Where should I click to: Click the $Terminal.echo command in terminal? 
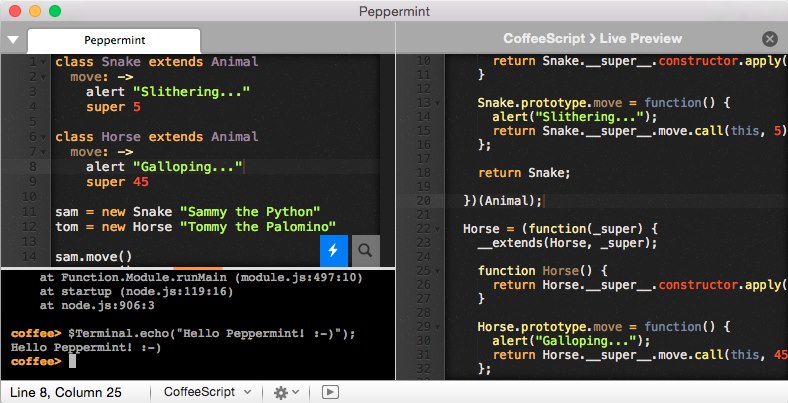click(x=212, y=334)
